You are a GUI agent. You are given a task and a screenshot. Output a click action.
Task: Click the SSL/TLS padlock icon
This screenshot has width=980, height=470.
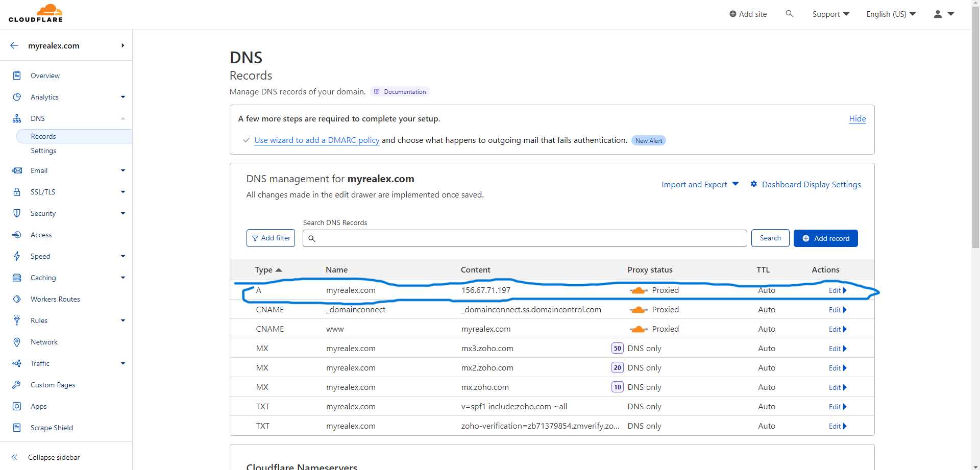[17, 192]
